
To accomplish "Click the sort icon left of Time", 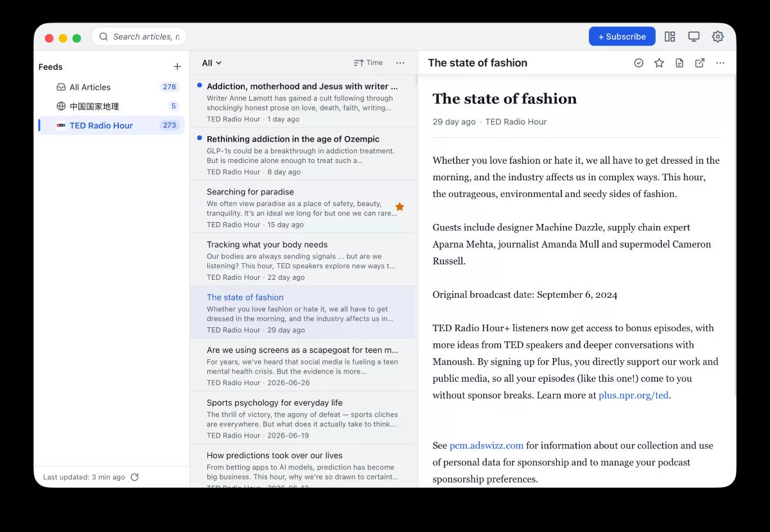I will click(358, 63).
